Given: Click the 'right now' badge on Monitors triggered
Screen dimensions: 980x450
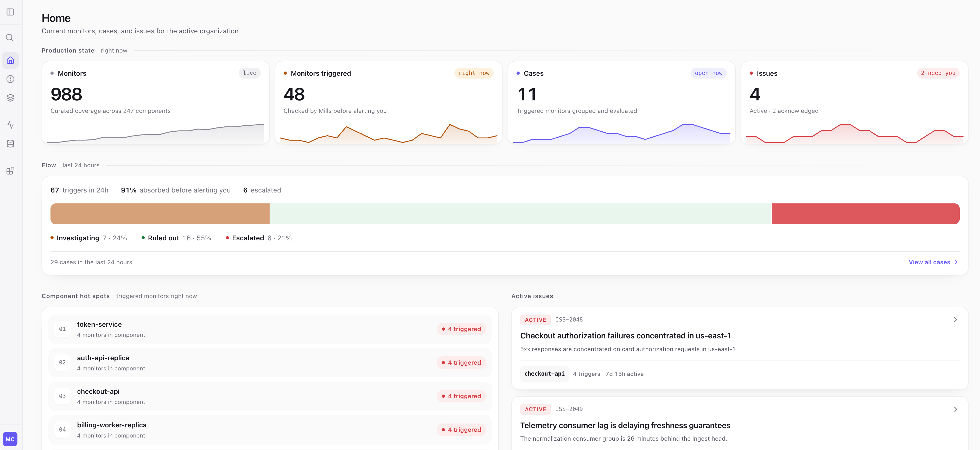Looking at the screenshot, I should click(x=474, y=73).
